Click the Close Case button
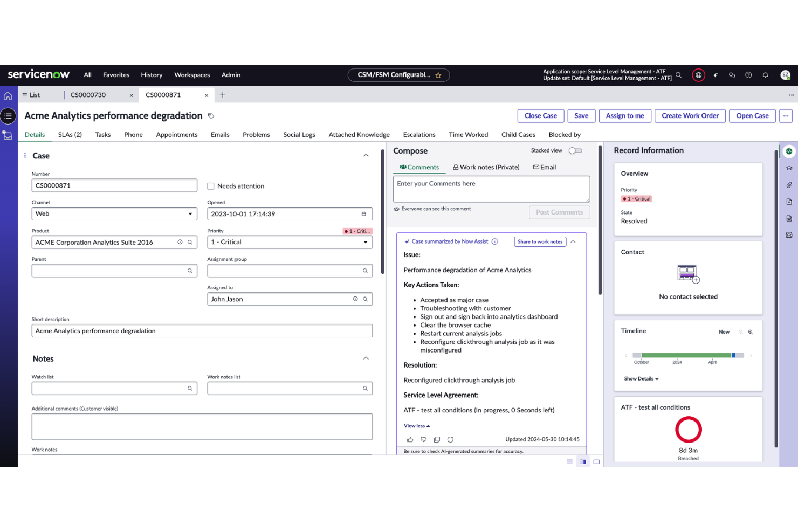This screenshot has width=798, height=532. tap(541, 116)
